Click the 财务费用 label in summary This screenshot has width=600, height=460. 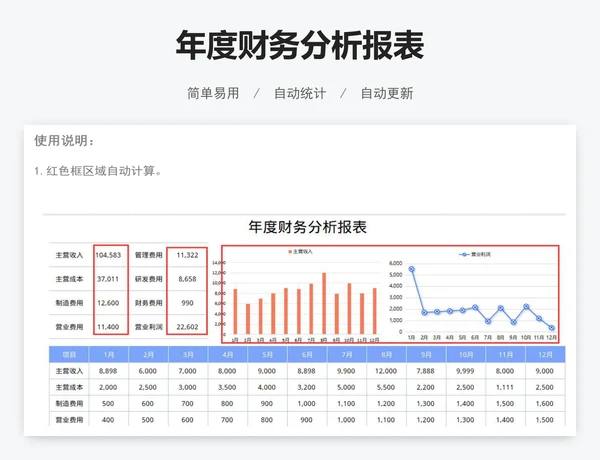148,303
